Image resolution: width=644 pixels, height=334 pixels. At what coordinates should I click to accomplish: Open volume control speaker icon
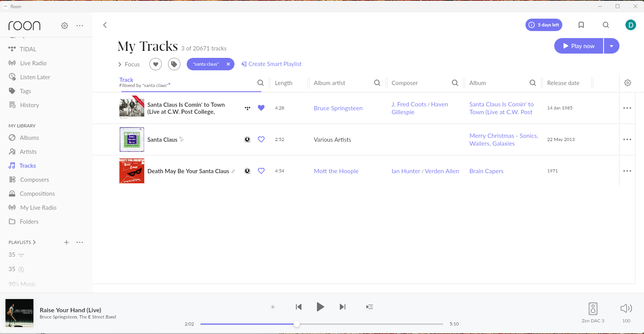[626, 308]
